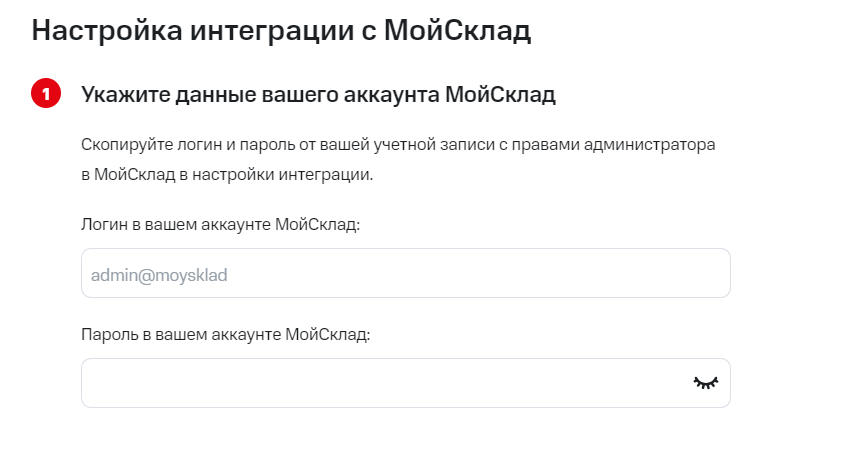The height and width of the screenshot is (462, 856).
Task: Click the instruction line starting with "Скопируйте логин"
Action: click(398, 144)
